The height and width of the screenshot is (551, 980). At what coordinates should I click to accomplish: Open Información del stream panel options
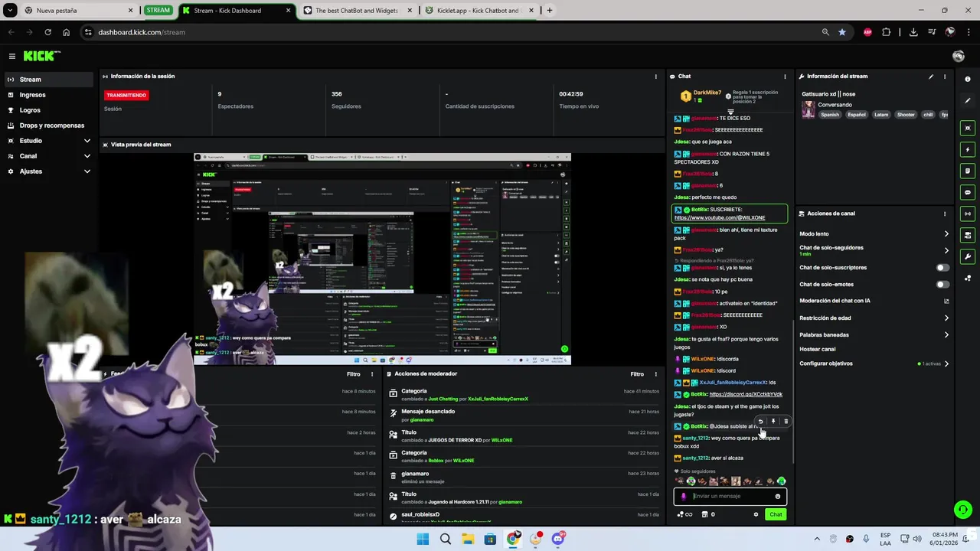945,77
